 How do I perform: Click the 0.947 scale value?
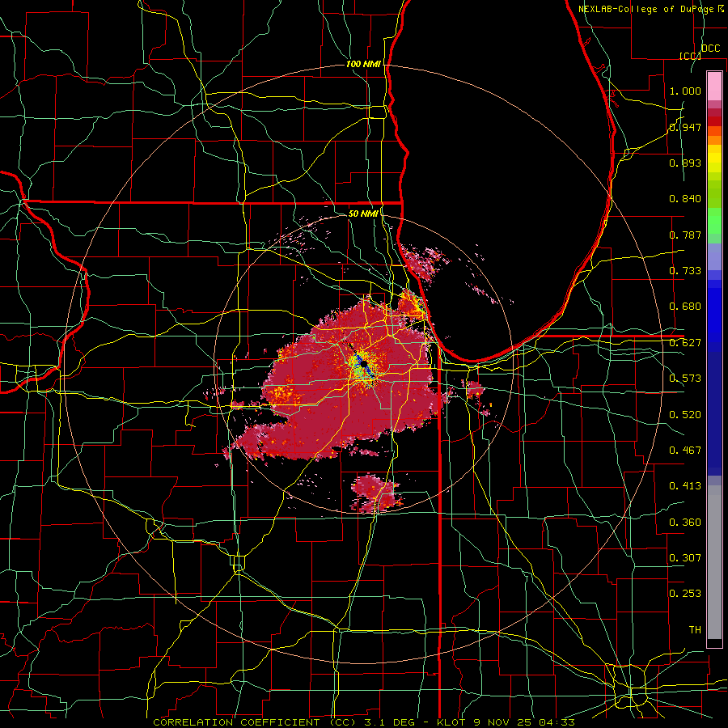(x=685, y=127)
